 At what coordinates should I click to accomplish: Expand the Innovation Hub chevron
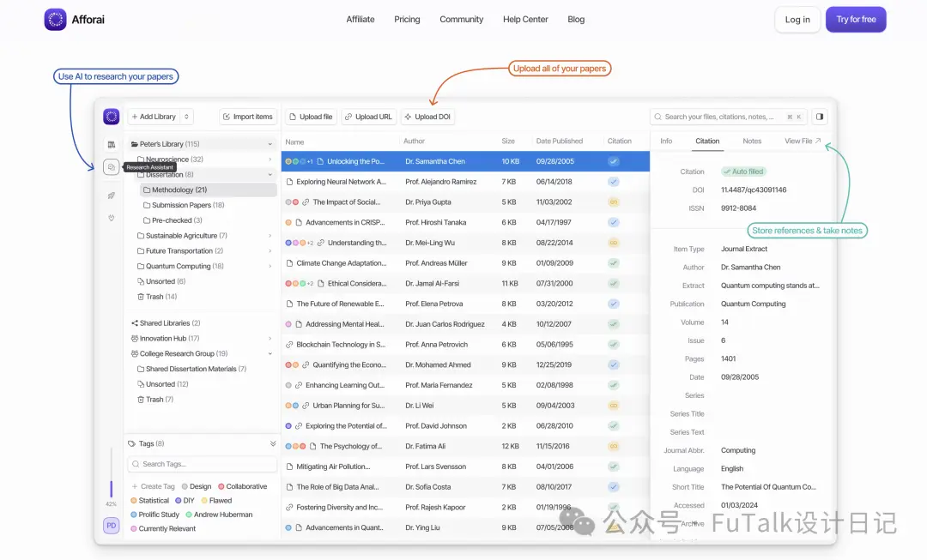click(270, 339)
